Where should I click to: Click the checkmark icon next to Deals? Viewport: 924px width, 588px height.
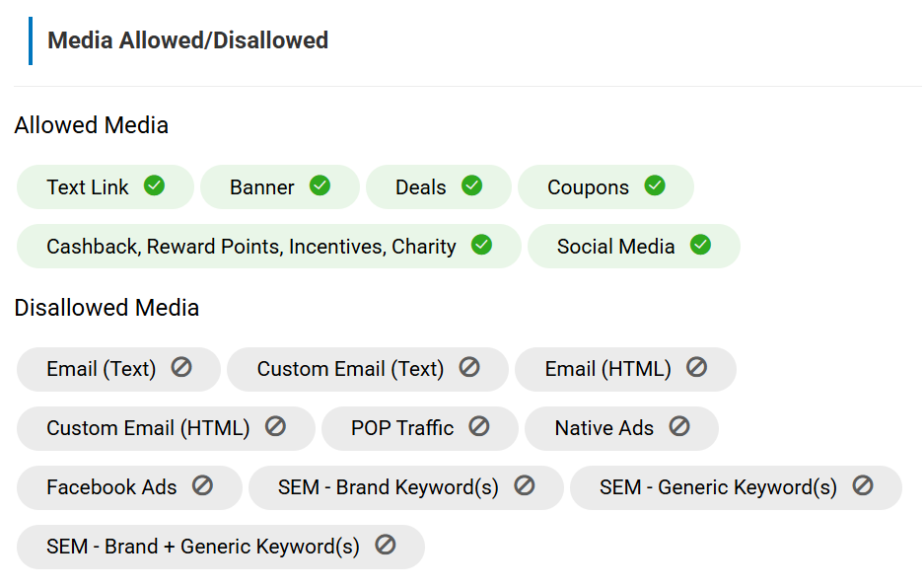pos(472,185)
